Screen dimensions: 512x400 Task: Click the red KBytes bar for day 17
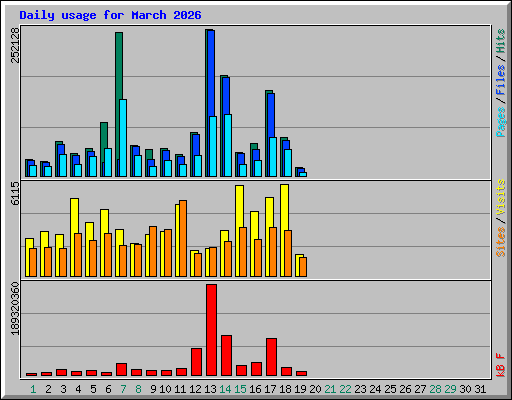tap(271, 357)
